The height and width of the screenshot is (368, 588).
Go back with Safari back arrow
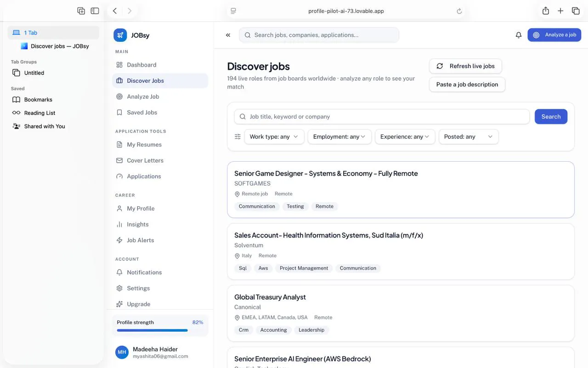click(115, 11)
